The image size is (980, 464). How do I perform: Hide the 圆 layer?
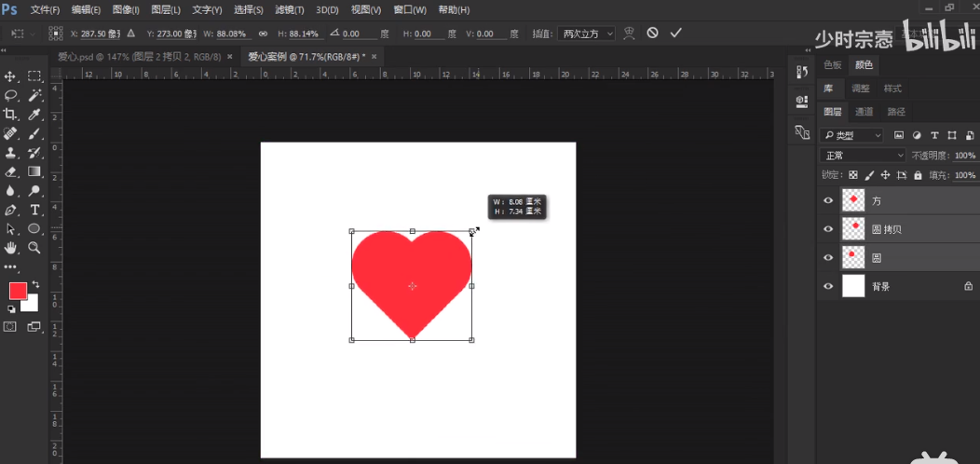point(828,258)
